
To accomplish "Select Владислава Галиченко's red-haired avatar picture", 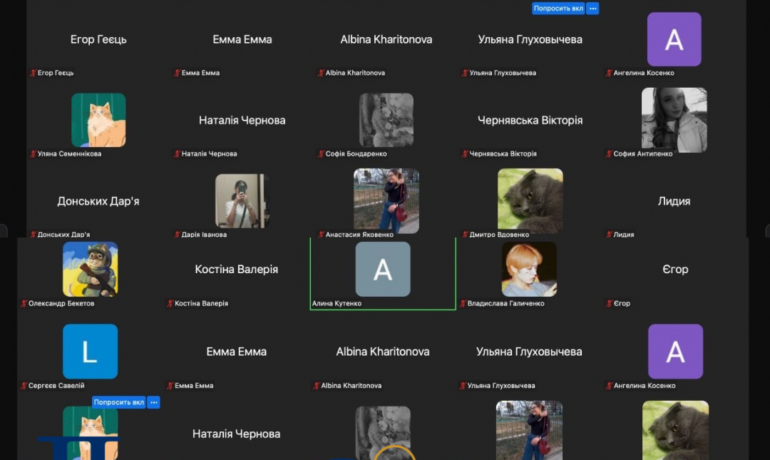I will (x=529, y=269).
